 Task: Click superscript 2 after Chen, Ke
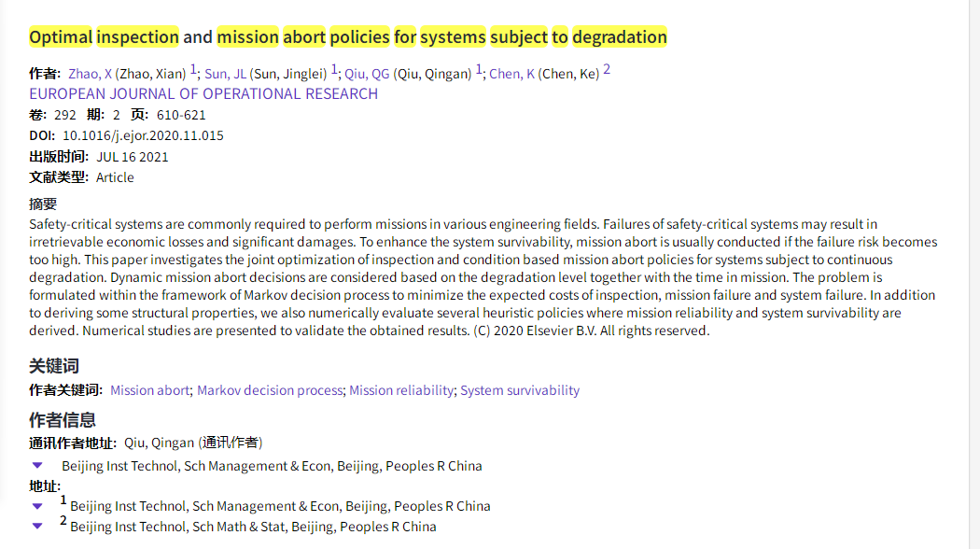(x=607, y=70)
